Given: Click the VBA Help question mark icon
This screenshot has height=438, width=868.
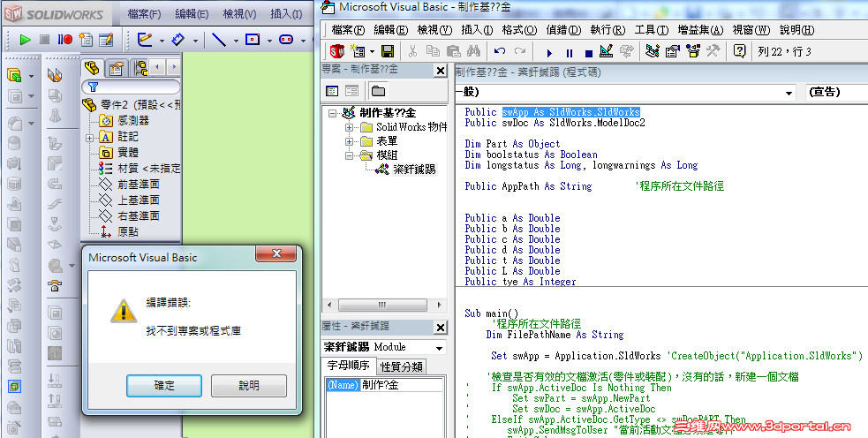Looking at the screenshot, I should pos(740,51).
